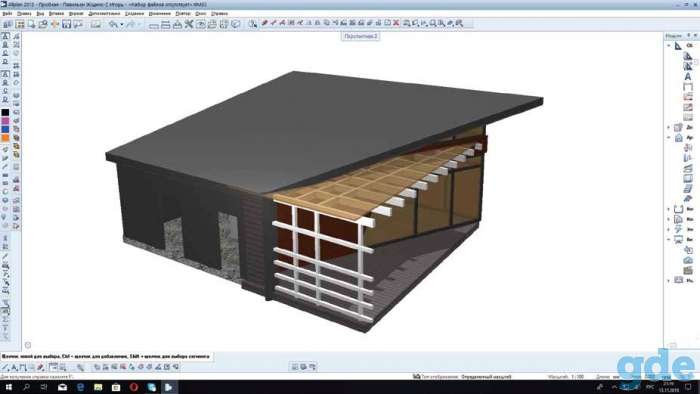Select the letter A text module icon
The height and width of the screenshot is (394, 700).
pos(688,77)
